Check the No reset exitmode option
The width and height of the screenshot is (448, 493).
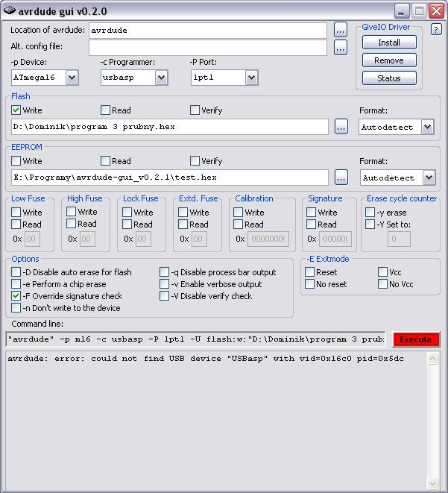(x=310, y=284)
